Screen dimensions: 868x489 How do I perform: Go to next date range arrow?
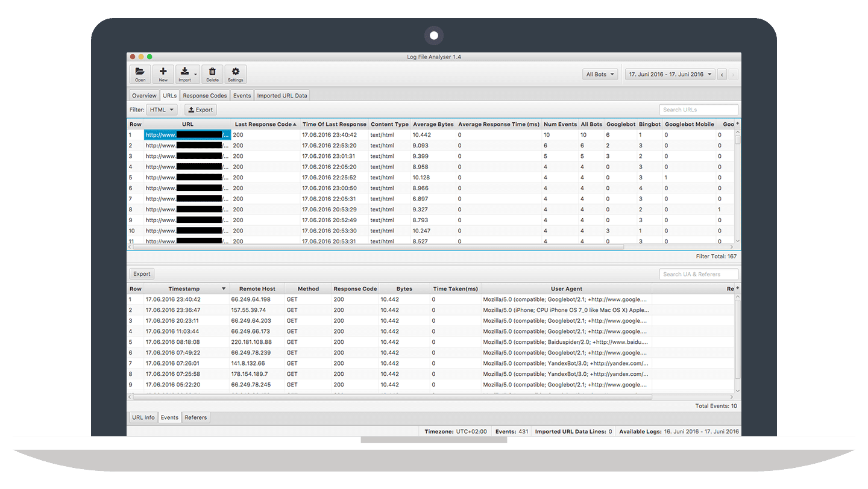click(733, 75)
